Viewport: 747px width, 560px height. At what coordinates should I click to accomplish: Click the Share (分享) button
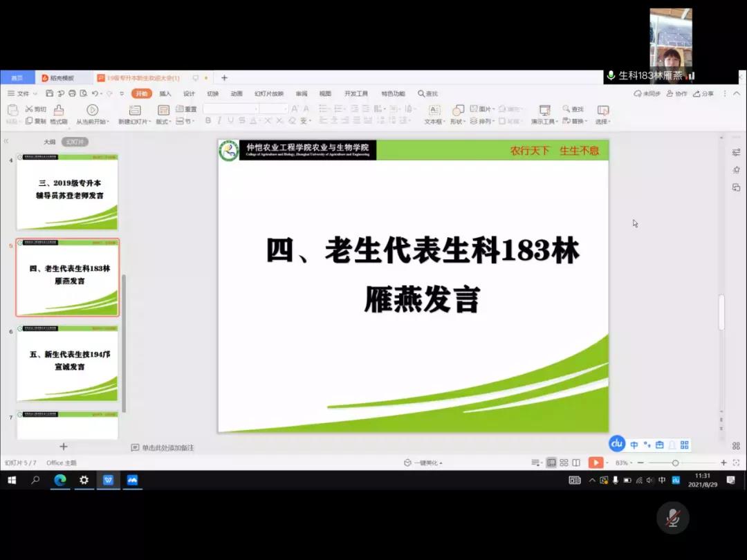[x=703, y=93]
